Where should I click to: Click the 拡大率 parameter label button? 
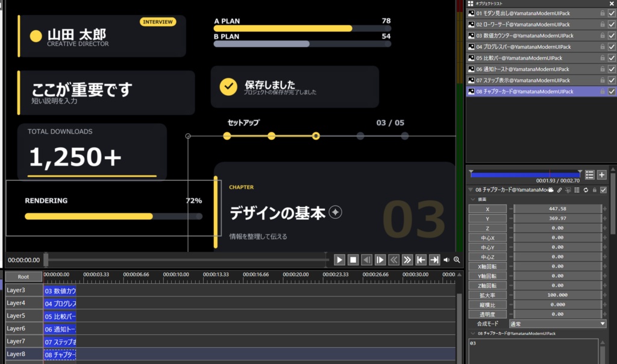point(487,295)
